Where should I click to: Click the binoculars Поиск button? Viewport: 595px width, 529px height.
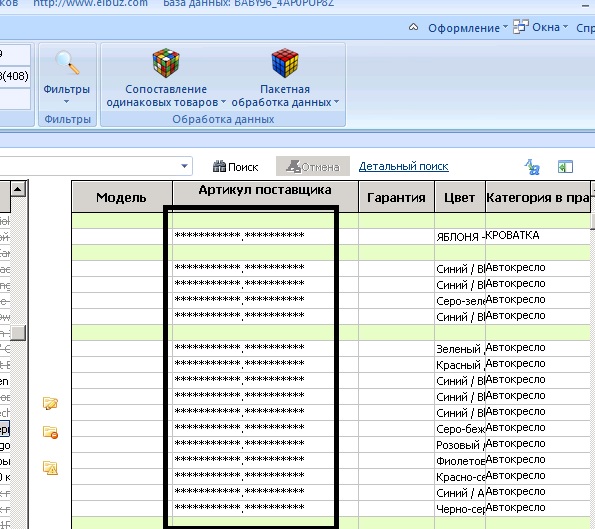(236, 167)
